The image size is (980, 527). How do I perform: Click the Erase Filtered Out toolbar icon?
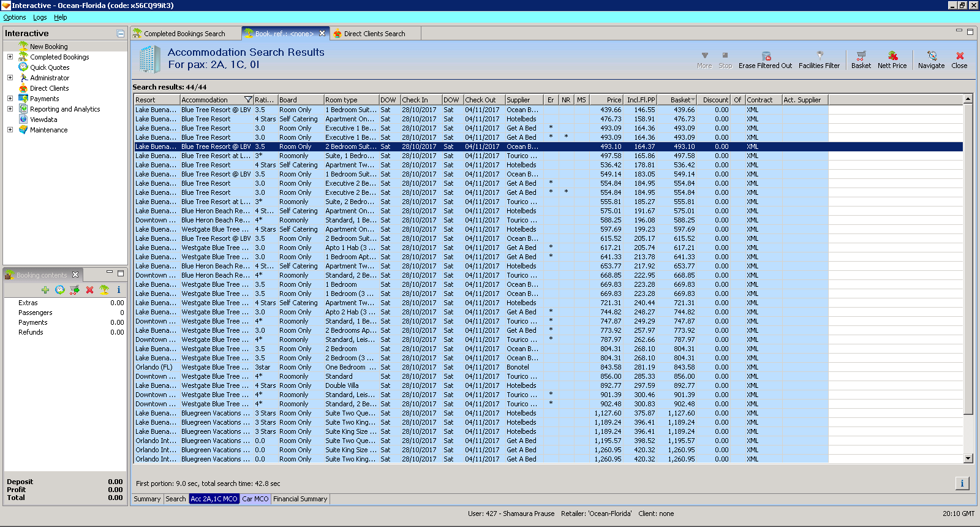(x=766, y=56)
